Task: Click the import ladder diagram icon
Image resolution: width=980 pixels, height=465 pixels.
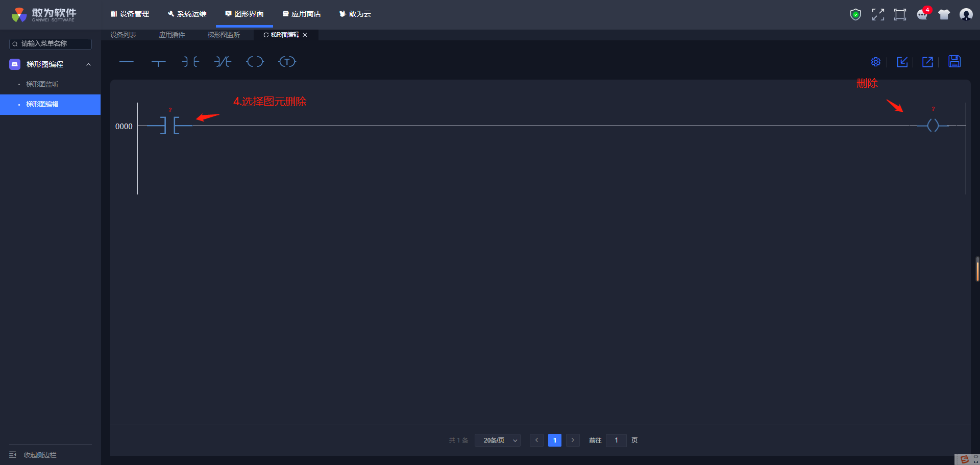Action: [902, 62]
